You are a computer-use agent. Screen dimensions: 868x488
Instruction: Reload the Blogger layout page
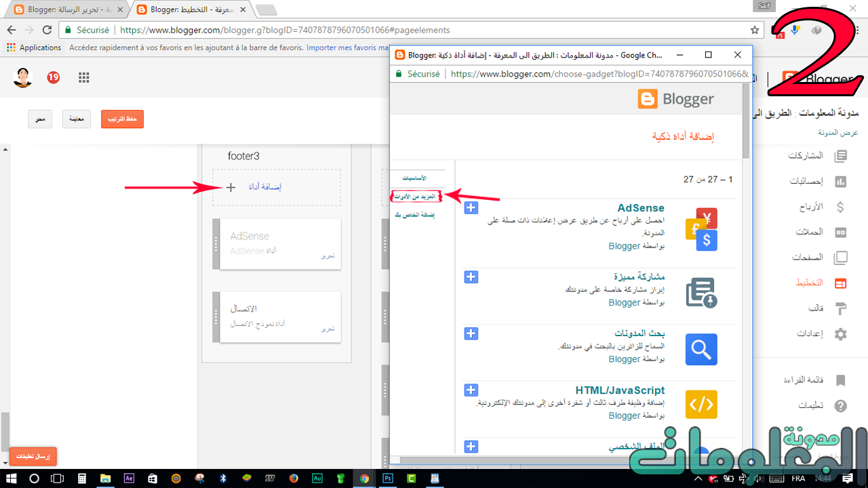coord(47,30)
